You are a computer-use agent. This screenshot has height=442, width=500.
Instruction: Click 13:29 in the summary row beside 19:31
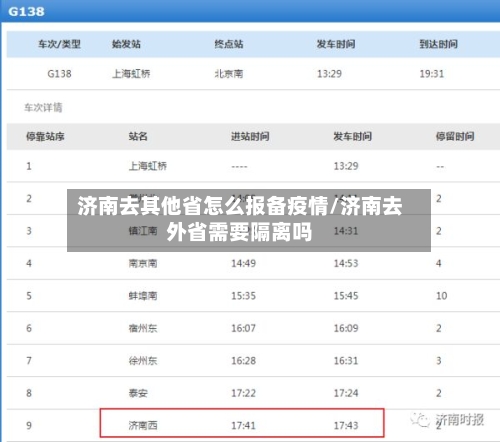tap(329, 74)
